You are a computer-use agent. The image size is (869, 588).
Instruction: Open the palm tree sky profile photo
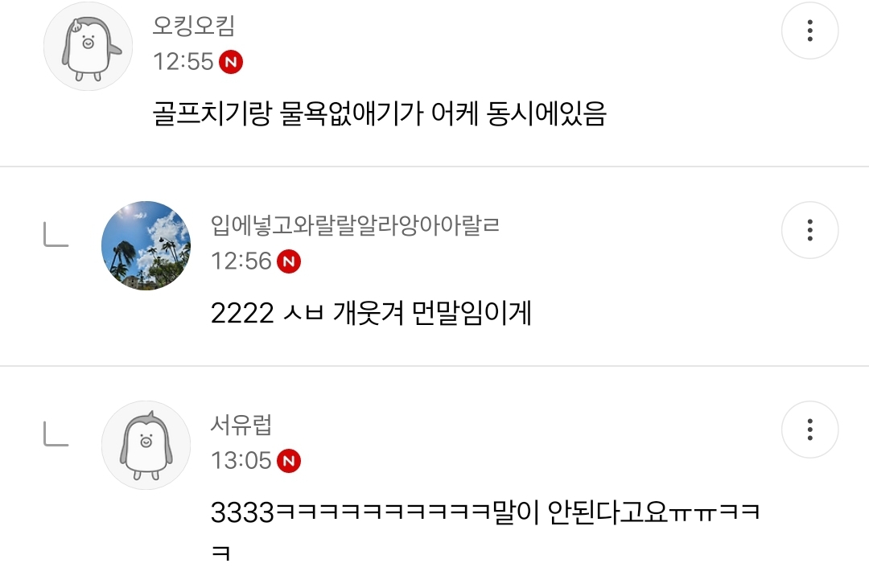146,245
